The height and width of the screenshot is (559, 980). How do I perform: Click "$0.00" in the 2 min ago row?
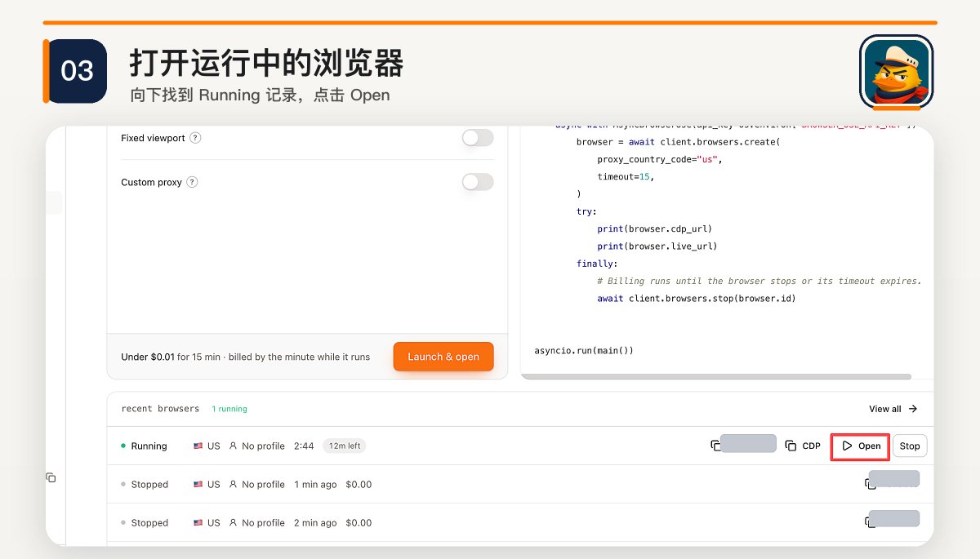(359, 523)
